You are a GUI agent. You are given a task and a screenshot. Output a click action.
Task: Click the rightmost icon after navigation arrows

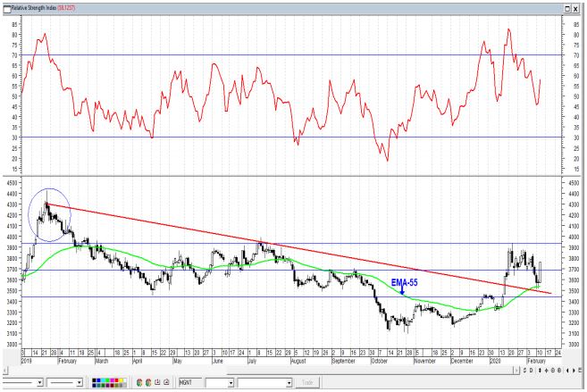[x=580, y=371]
